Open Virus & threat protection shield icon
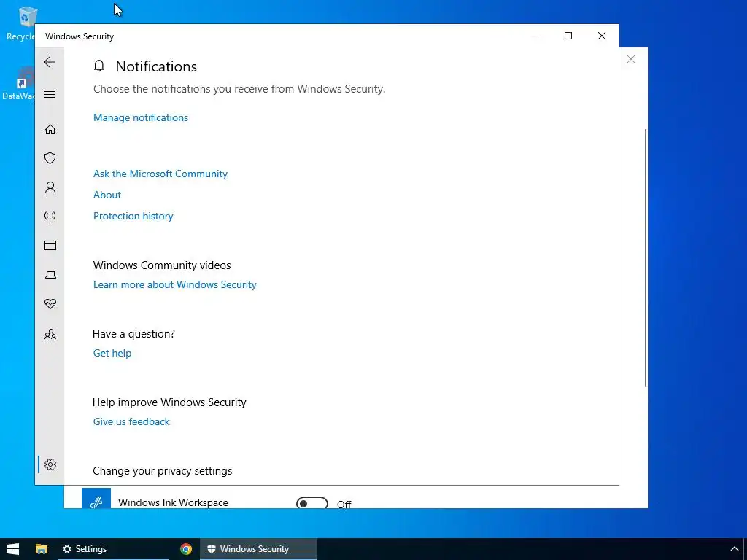The width and height of the screenshot is (747, 560). point(50,158)
